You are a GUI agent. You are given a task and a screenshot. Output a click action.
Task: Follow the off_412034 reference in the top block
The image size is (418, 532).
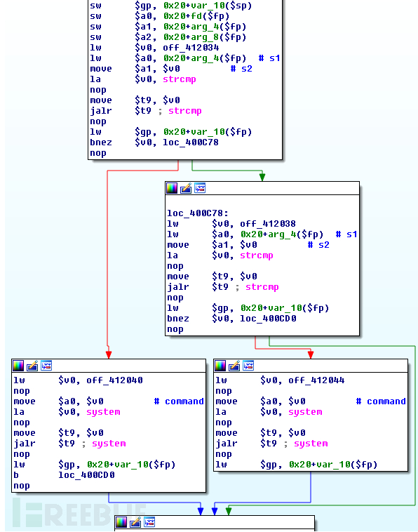pos(191,48)
